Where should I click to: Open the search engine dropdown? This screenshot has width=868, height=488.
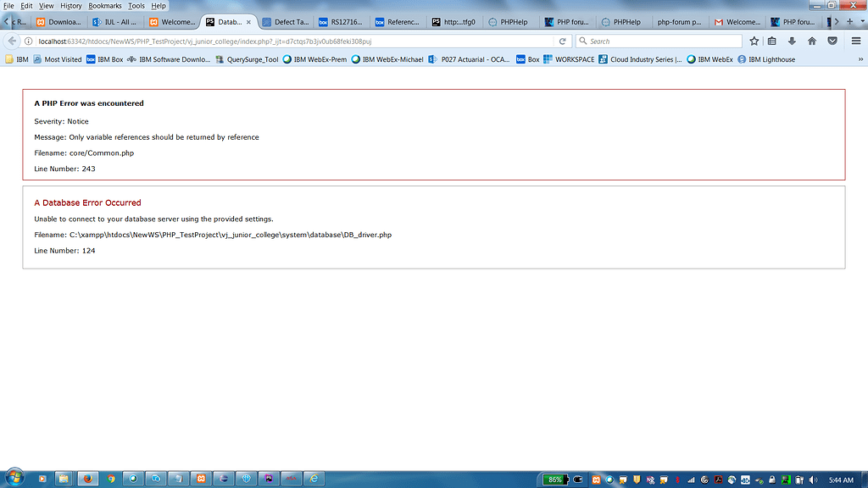tap(585, 40)
